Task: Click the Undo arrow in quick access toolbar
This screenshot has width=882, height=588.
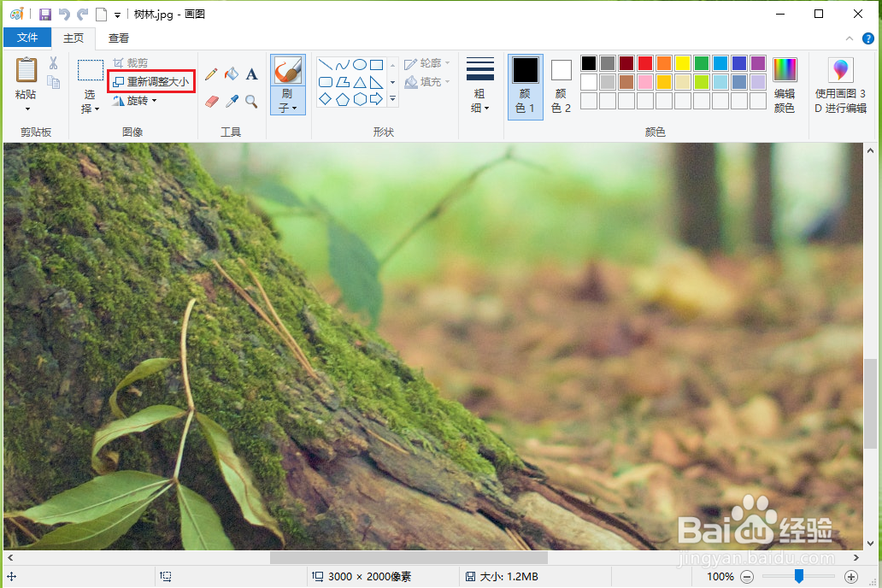Action: point(64,14)
